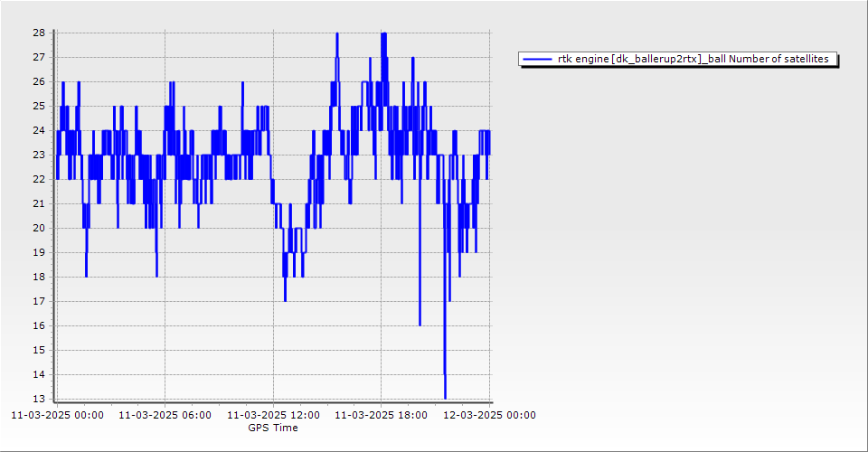Click the y-axis value 20
868x452 pixels.
[x=39, y=228]
